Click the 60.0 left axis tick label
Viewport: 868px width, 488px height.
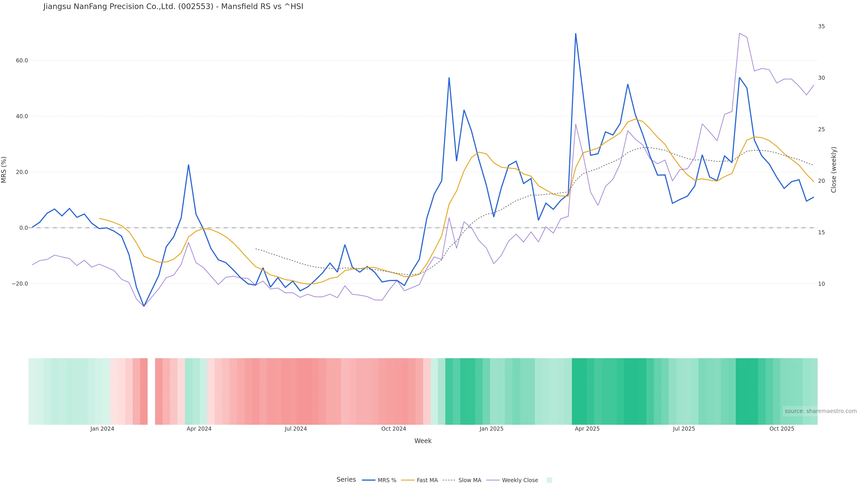21,61
